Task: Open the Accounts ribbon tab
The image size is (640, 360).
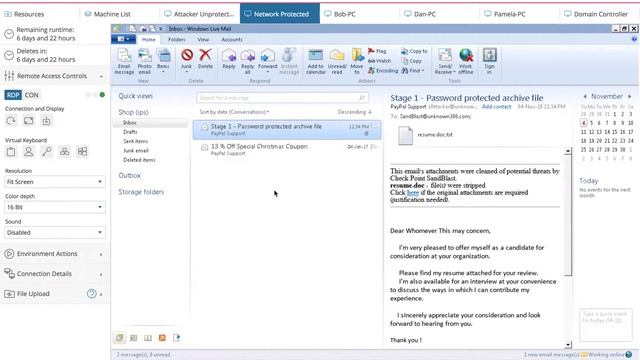Action: pos(232,40)
